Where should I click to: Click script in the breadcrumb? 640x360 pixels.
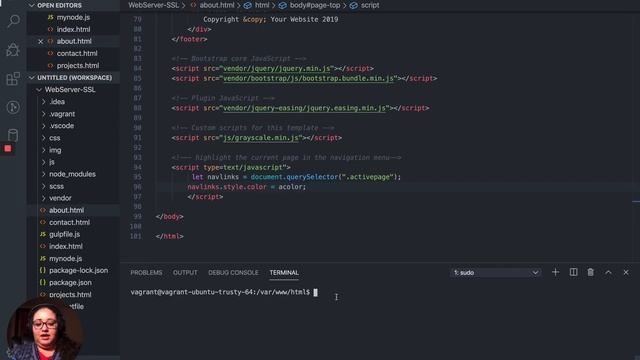click(x=370, y=5)
